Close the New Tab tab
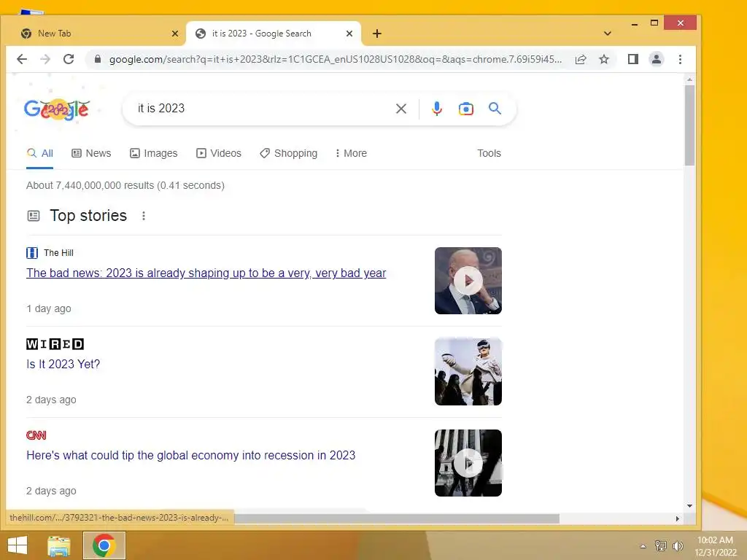Viewport: 747px width, 560px height. point(175,34)
